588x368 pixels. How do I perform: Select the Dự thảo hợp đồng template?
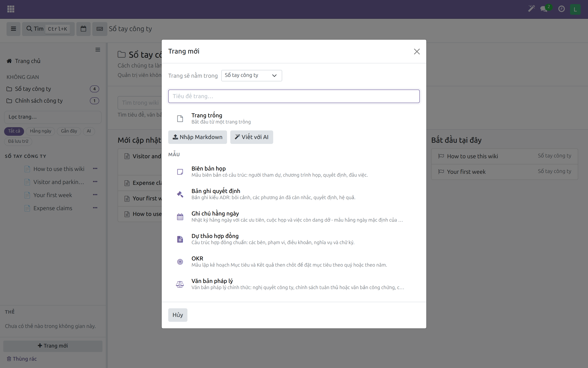click(294, 239)
